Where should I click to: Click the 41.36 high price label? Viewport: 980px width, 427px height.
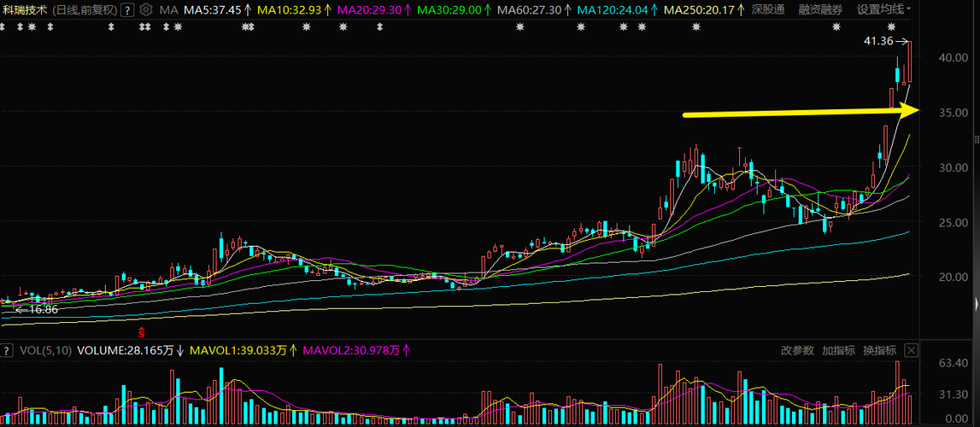(877, 41)
